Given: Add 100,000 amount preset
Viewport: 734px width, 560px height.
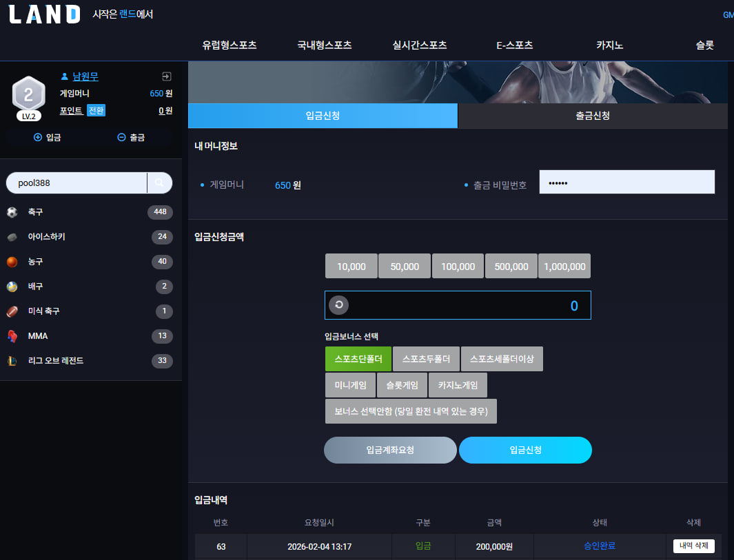Looking at the screenshot, I should pos(458,266).
